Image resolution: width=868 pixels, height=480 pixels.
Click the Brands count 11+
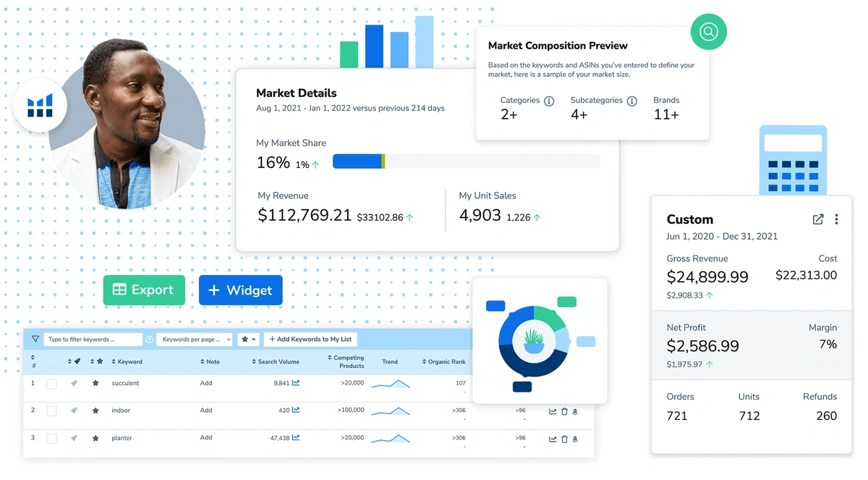click(x=666, y=114)
